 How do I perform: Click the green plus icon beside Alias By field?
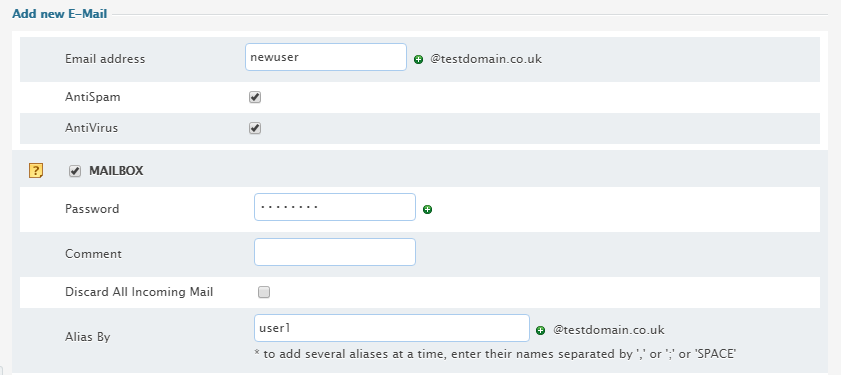point(541,330)
